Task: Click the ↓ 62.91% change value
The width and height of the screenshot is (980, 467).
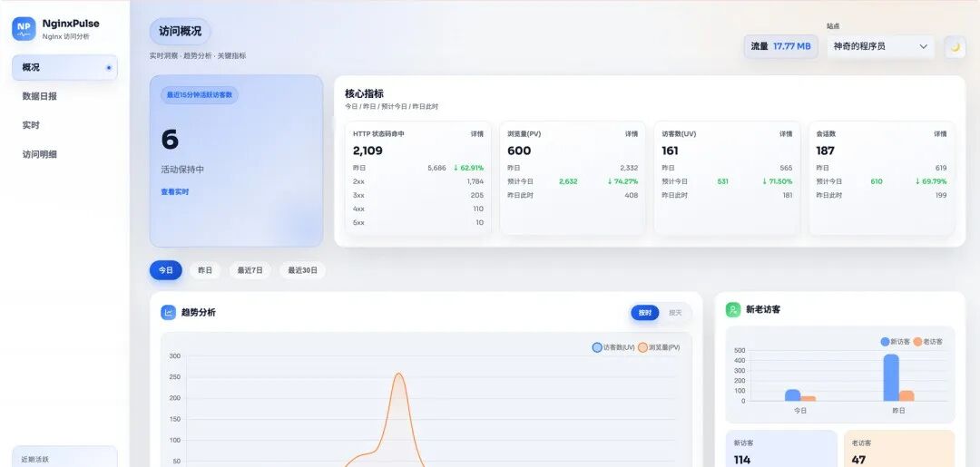Action: click(469, 168)
